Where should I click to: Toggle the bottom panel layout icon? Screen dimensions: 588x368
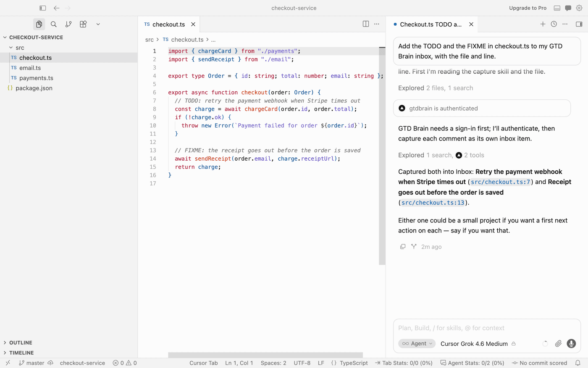click(557, 8)
